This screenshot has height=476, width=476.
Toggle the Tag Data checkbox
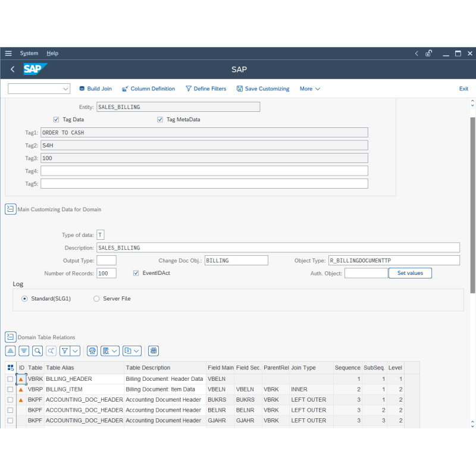point(56,120)
